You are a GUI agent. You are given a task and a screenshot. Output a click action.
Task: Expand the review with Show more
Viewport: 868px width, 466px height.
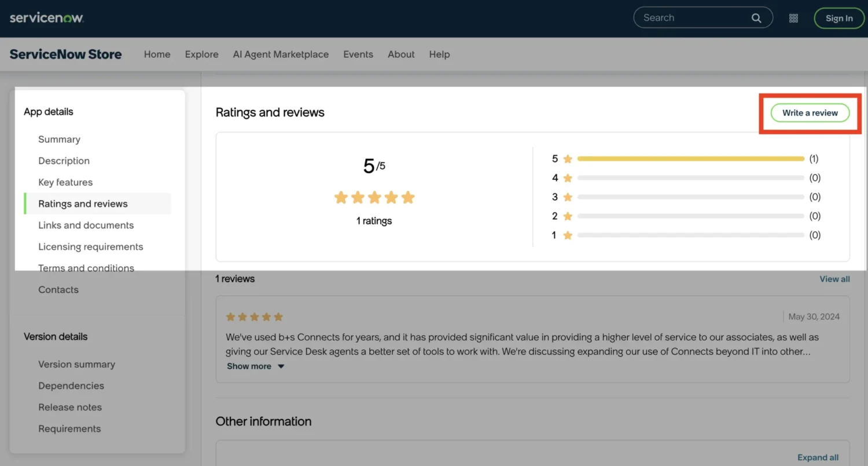pos(249,366)
